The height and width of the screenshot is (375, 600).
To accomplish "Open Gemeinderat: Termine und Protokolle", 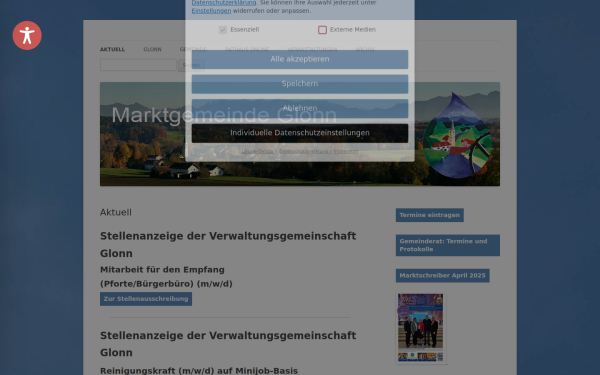I will pyautogui.click(x=448, y=245).
